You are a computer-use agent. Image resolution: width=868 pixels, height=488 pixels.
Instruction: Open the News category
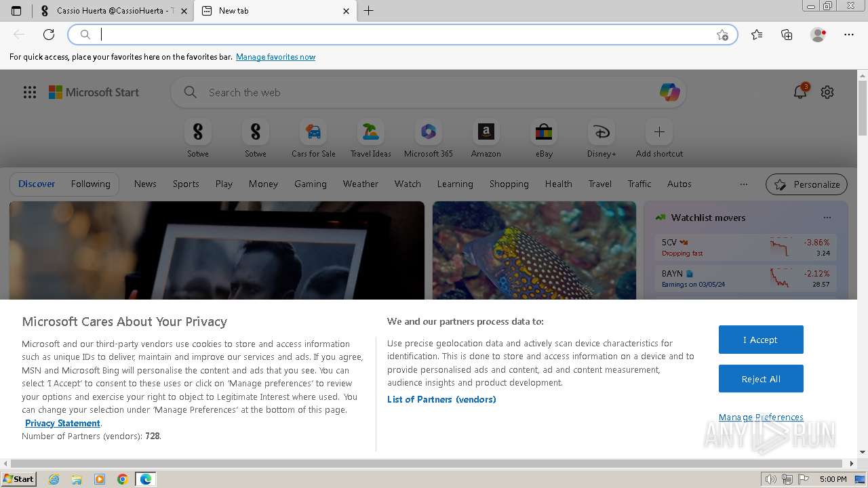(x=145, y=184)
